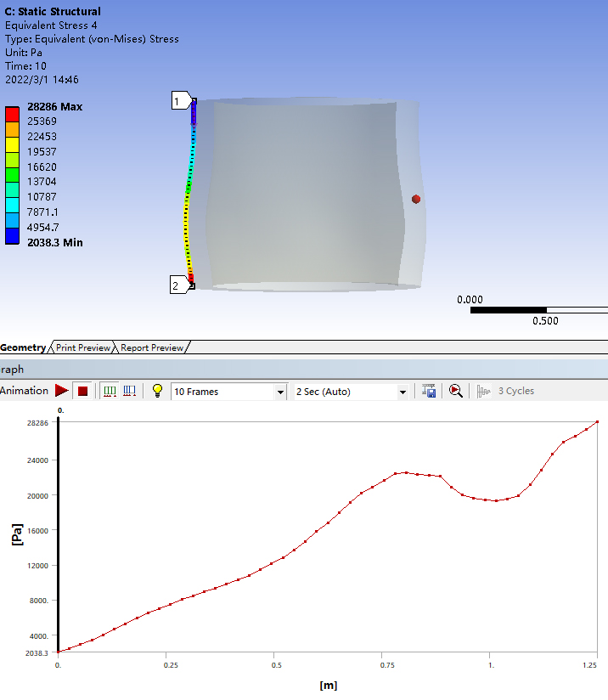This screenshot has width=608, height=700.
Task: Click the red legend color band
Action: point(12,114)
